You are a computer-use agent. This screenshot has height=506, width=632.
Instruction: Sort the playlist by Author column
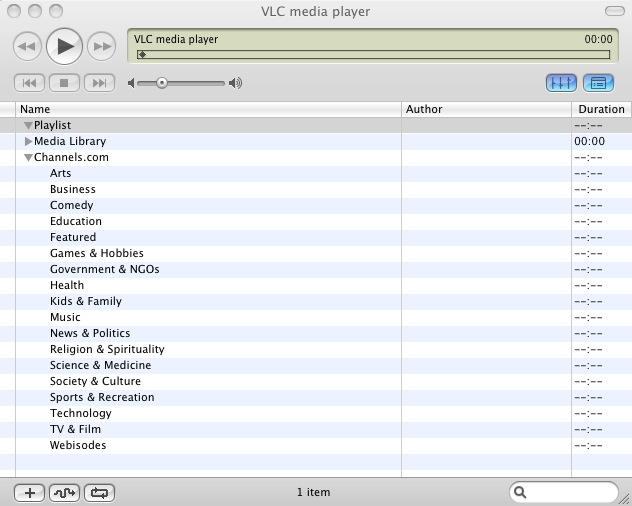click(x=485, y=109)
